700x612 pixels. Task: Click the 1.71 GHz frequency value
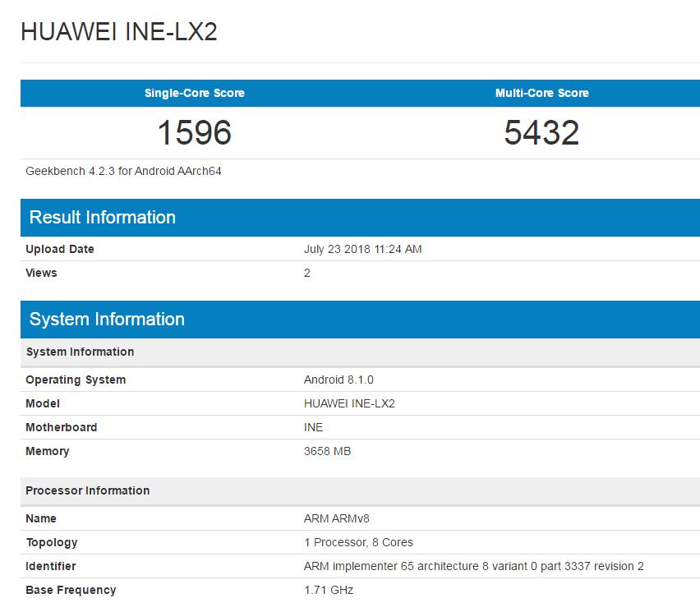[x=329, y=590]
